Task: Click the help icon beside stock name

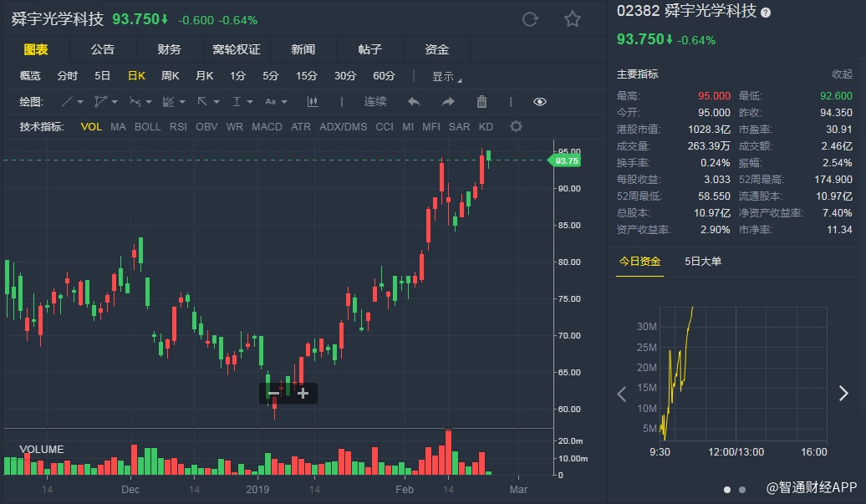Action: (766, 13)
